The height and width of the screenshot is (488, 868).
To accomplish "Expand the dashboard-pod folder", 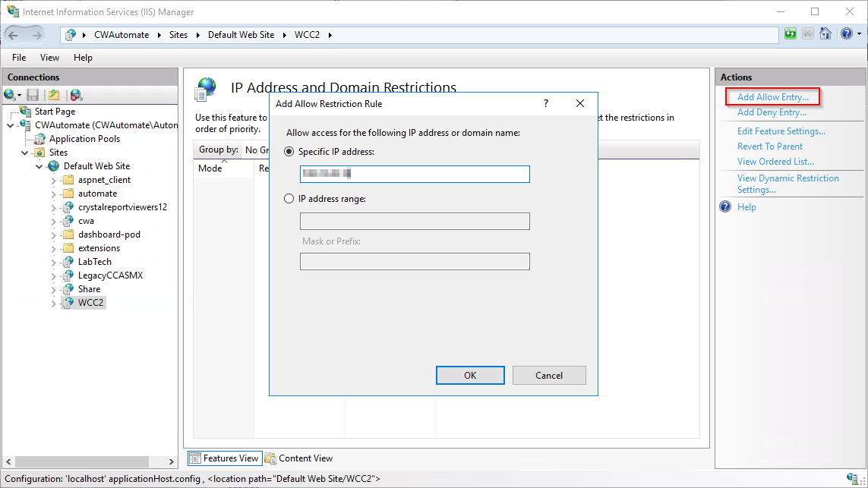I will click(54, 235).
